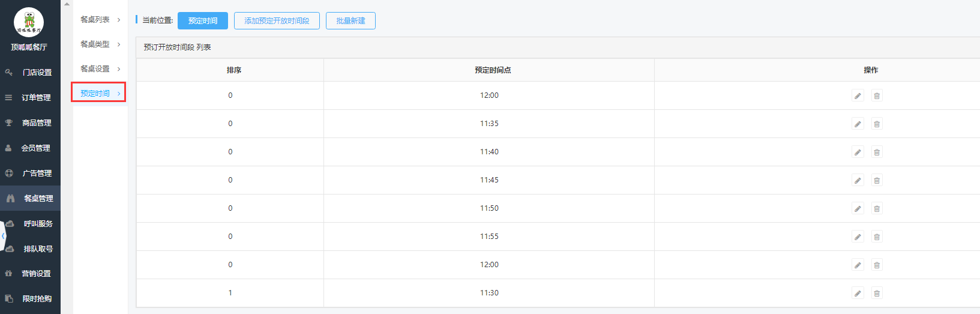The width and height of the screenshot is (980, 314).
Task: Click the 批量新建 button
Action: click(x=350, y=20)
